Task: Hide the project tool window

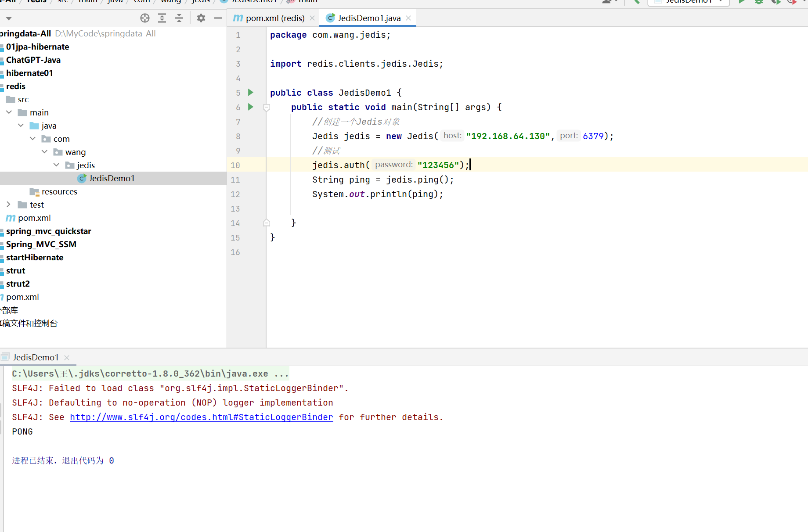Action: pos(218,18)
